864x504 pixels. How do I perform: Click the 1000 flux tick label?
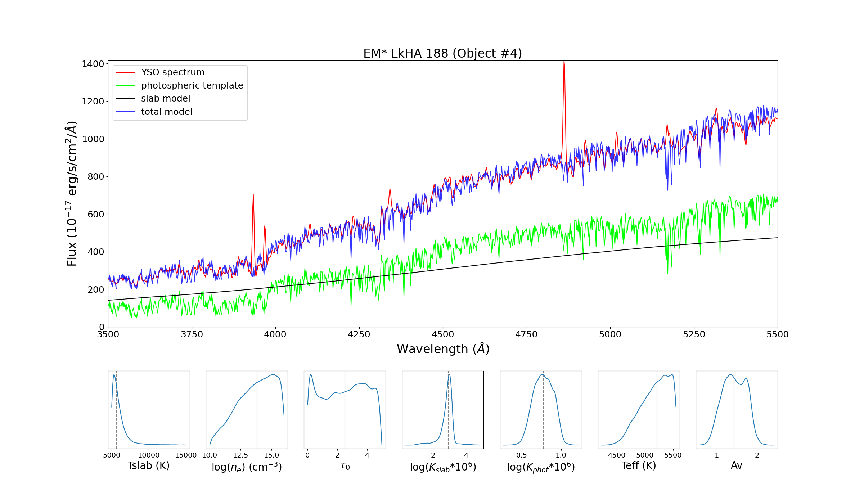pyautogui.click(x=93, y=139)
